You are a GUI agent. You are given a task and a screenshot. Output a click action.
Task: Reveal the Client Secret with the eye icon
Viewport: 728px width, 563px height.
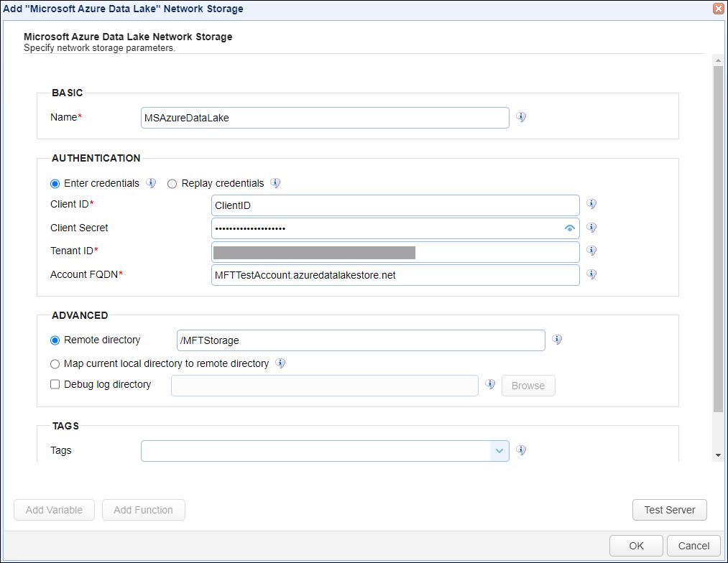[x=570, y=228]
